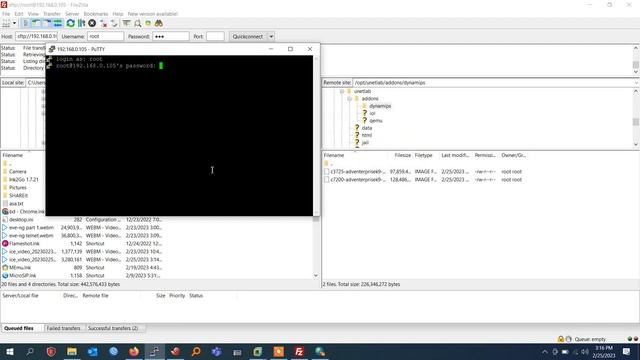Screen dimensions: 640x360
Task: Open the Site Manager dropdown arrow
Action: 15,23
